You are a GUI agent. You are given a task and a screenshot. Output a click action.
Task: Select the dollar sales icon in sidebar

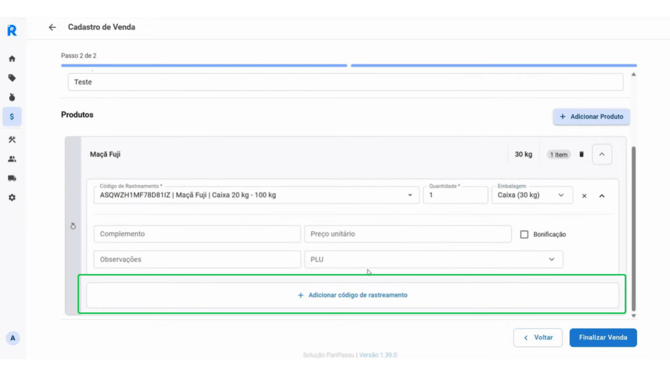point(12,116)
